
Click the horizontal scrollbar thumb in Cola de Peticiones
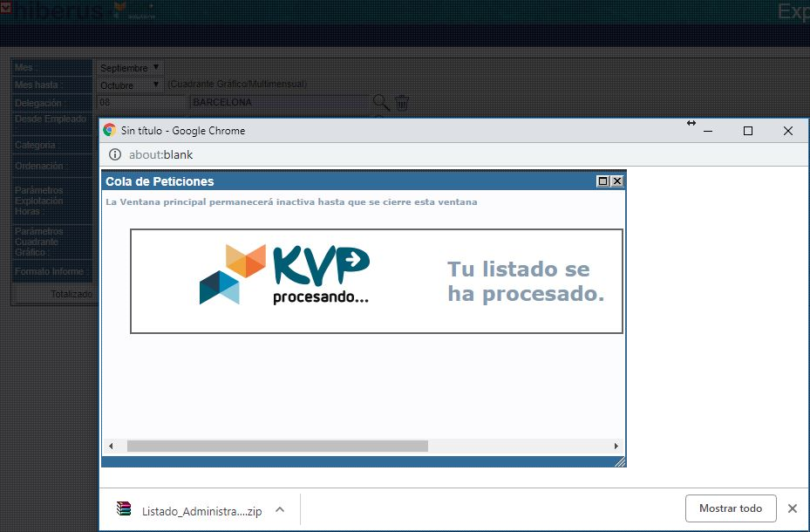coord(277,446)
